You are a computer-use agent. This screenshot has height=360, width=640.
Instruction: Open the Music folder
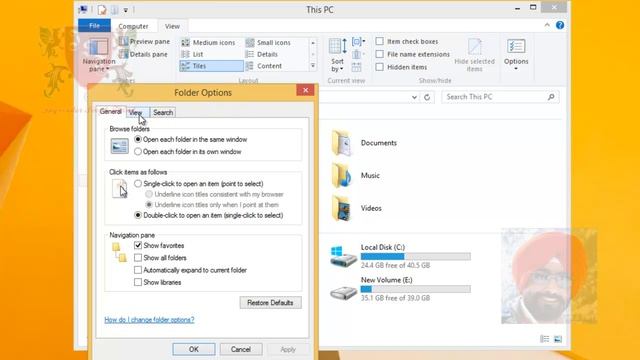click(x=356, y=176)
